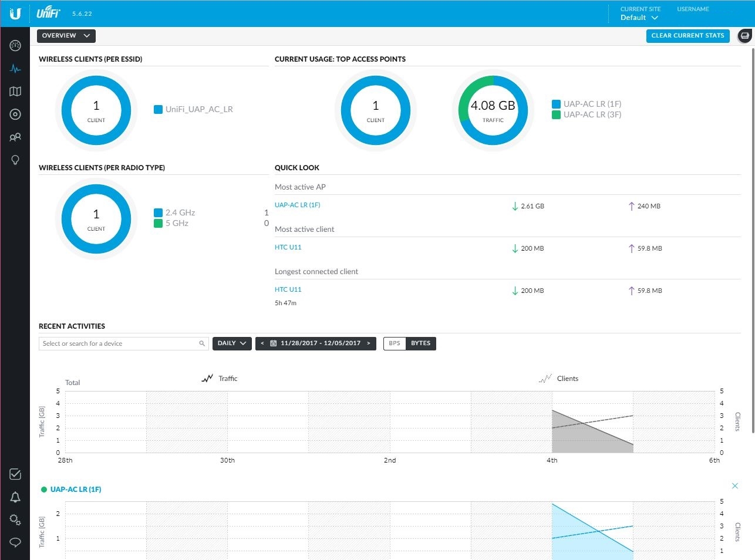The width and height of the screenshot is (755, 560).
Task: Click the calendar icon in date range
Action: [274, 343]
